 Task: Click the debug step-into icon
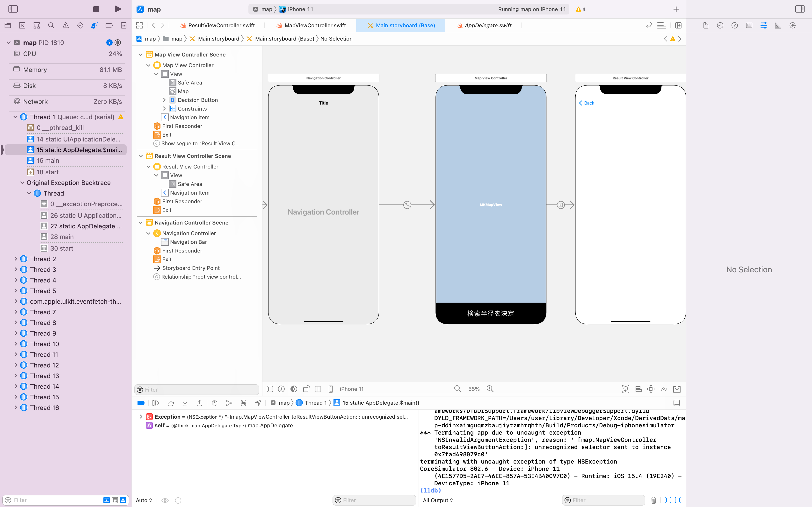coord(185,403)
